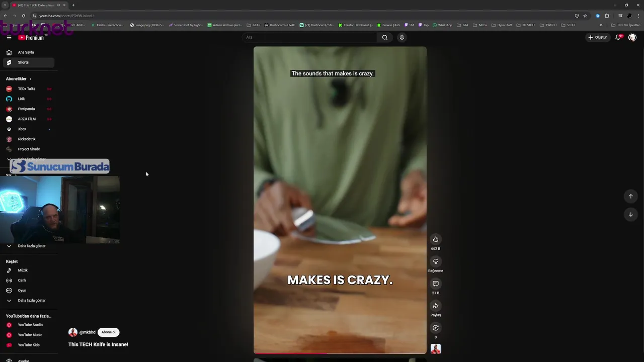
Task: Open Xbox subscription channel
Action: (28, 129)
